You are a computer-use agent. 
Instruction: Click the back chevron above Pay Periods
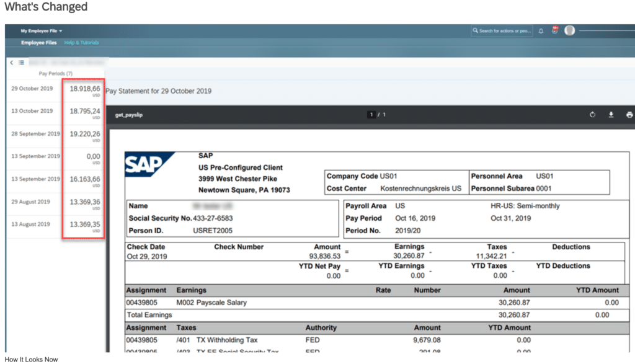click(11, 63)
